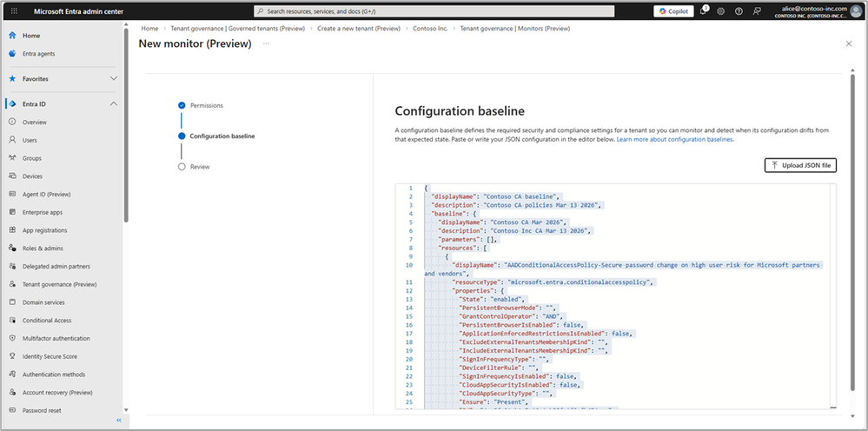Collapse the sidebar navigation menu
Image resolution: width=868 pixels, height=431 pixels.
pyautogui.click(x=118, y=421)
